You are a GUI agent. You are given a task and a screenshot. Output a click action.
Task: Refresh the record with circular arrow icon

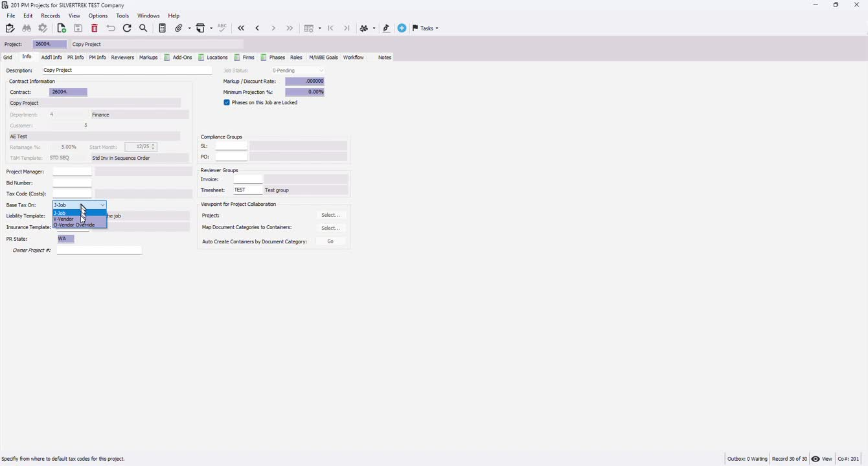point(127,28)
